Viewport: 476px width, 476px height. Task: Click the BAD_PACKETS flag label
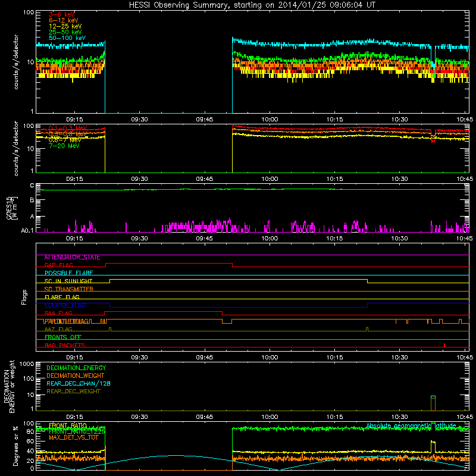[65, 345]
